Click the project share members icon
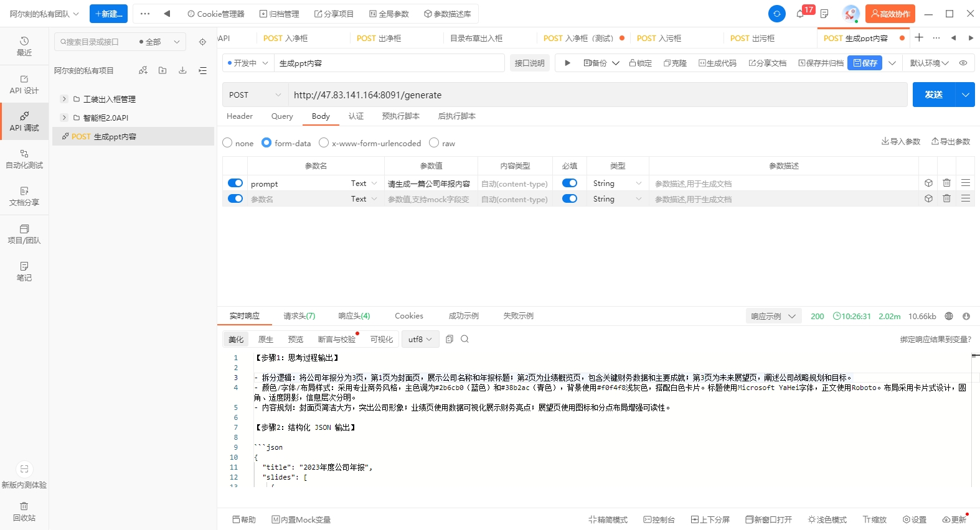Image resolution: width=980 pixels, height=530 pixels. coord(143,70)
